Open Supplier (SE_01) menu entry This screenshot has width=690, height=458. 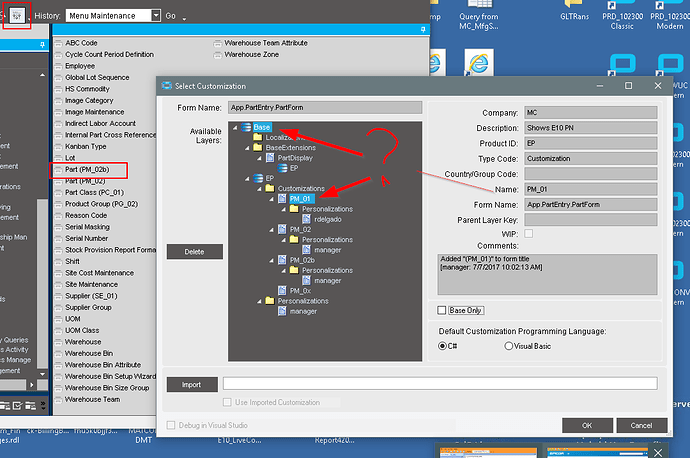(x=92, y=296)
